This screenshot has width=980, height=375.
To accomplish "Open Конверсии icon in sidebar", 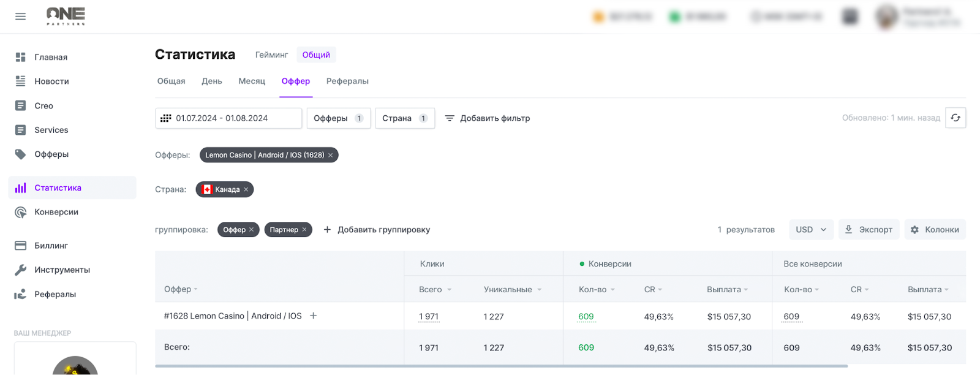I will coord(20,212).
